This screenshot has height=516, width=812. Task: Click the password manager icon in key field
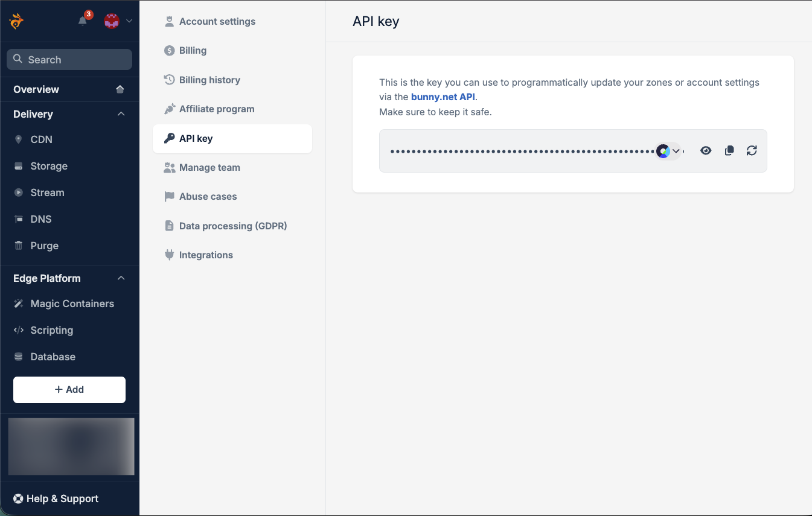coord(663,151)
